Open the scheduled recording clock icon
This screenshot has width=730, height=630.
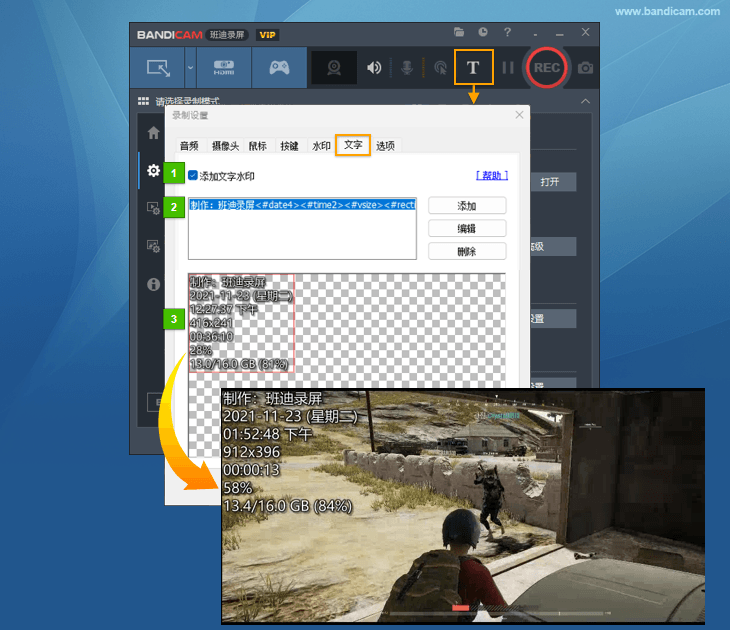483,32
